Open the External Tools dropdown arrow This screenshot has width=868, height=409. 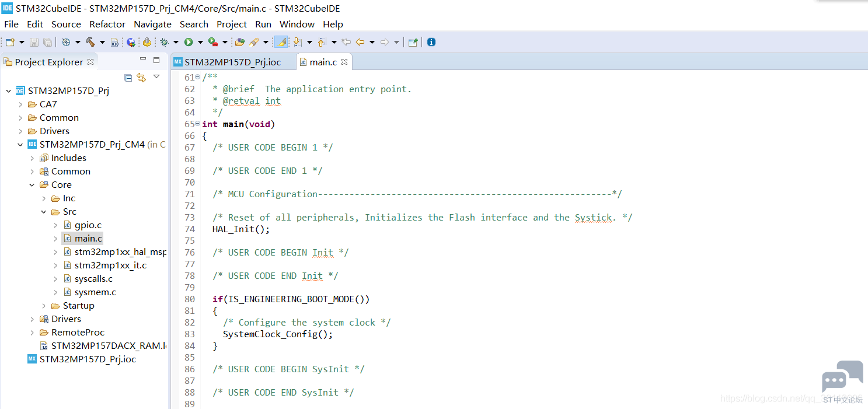tap(225, 42)
